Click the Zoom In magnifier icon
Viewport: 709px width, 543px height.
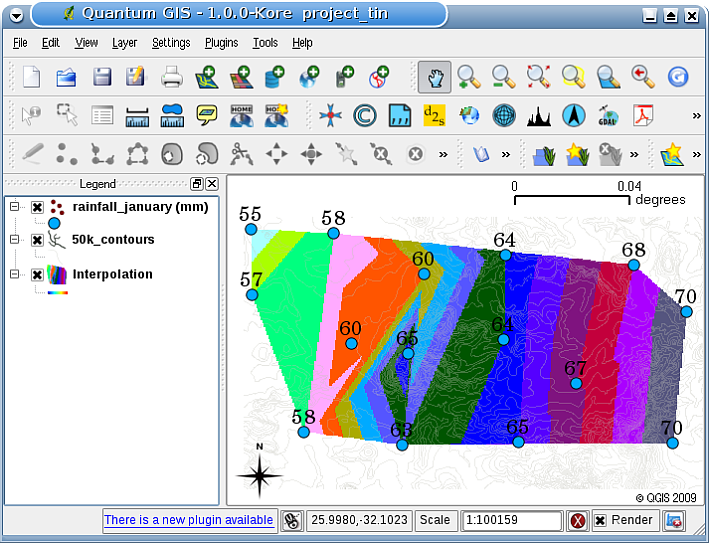point(468,77)
